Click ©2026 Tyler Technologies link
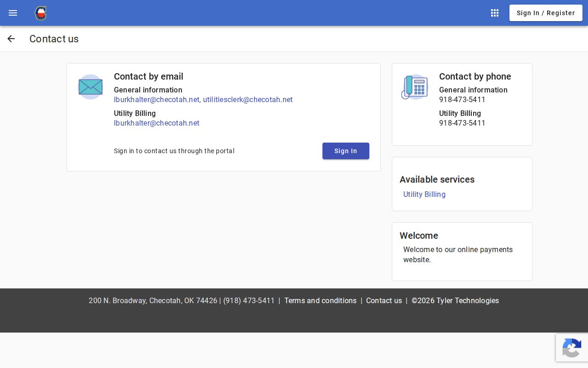 click(455, 300)
